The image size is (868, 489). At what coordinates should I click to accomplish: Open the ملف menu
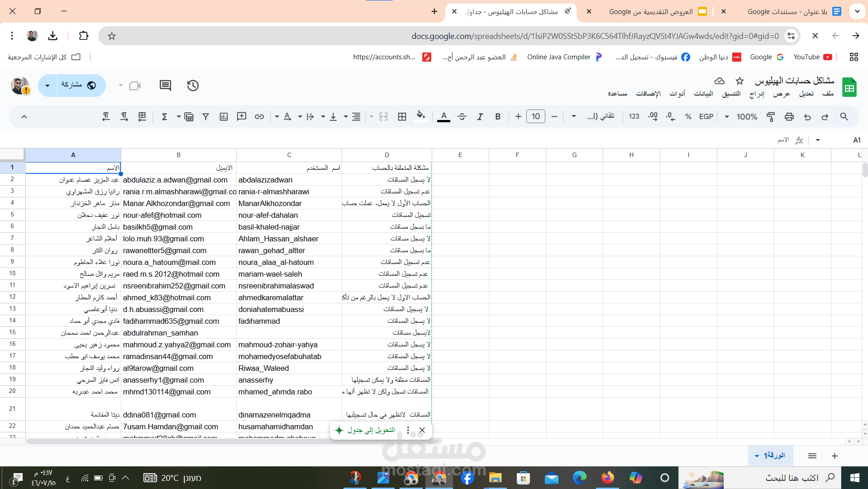[x=828, y=93]
